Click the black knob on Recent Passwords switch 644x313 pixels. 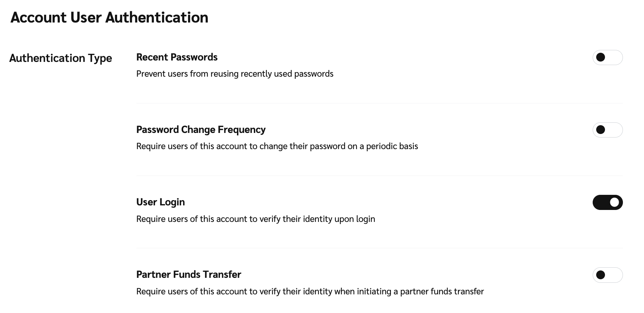[601, 57]
